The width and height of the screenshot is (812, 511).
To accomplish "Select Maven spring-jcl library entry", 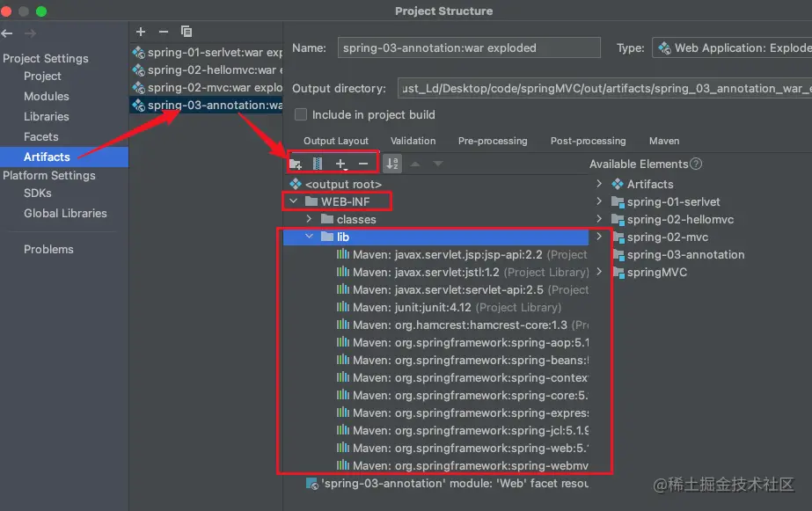I will pyautogui.click(x=462, y=431).
